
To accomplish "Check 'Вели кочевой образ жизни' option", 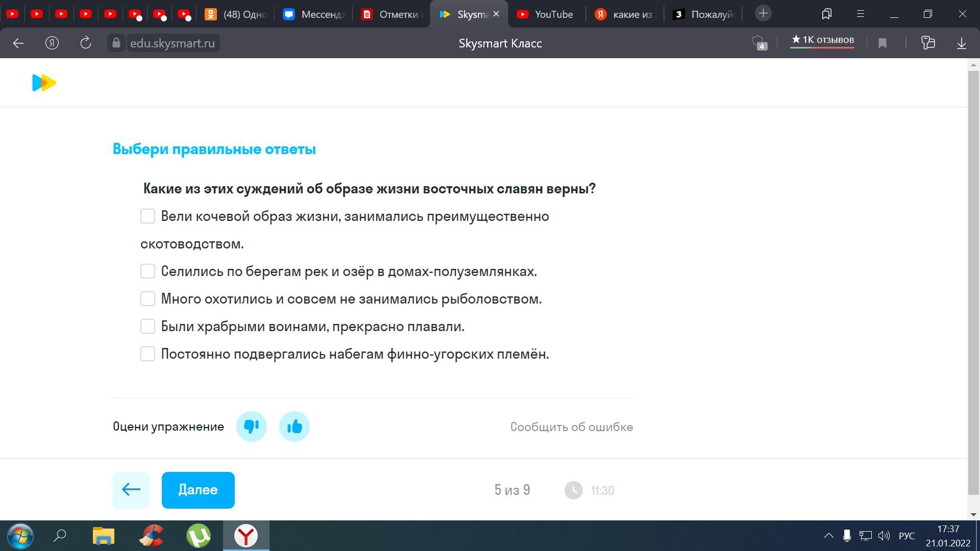I will (148, 216).
